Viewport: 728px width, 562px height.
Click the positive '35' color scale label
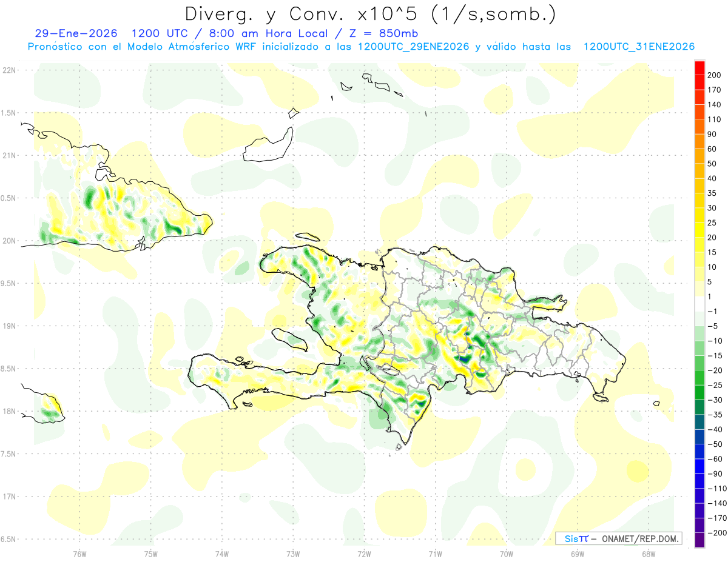click(x=713, y=193)
